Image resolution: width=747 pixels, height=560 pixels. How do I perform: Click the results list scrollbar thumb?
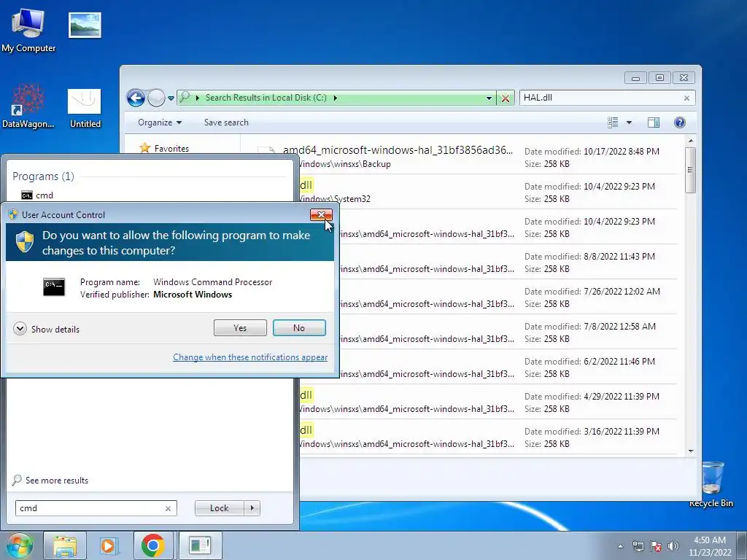point(691,170)
